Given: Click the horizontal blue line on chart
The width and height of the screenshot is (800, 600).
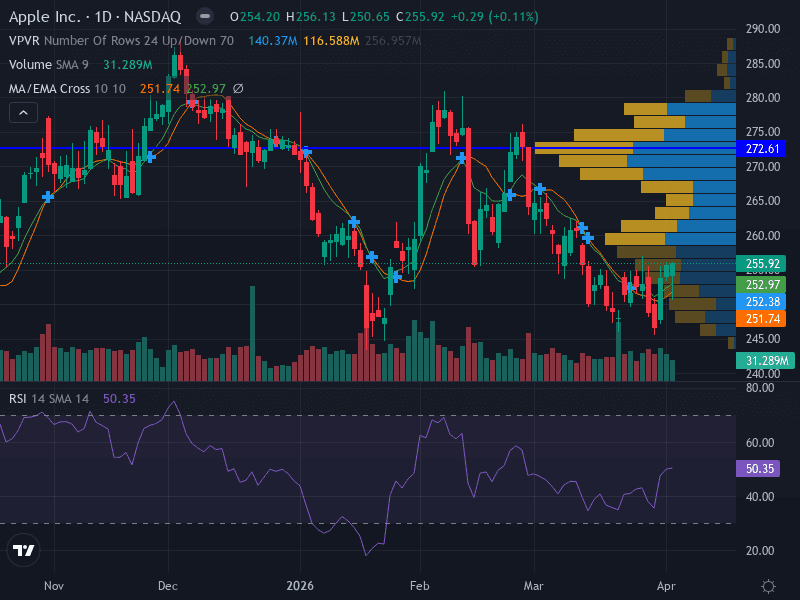Looking at the screenshot, I should click(367, 148).
